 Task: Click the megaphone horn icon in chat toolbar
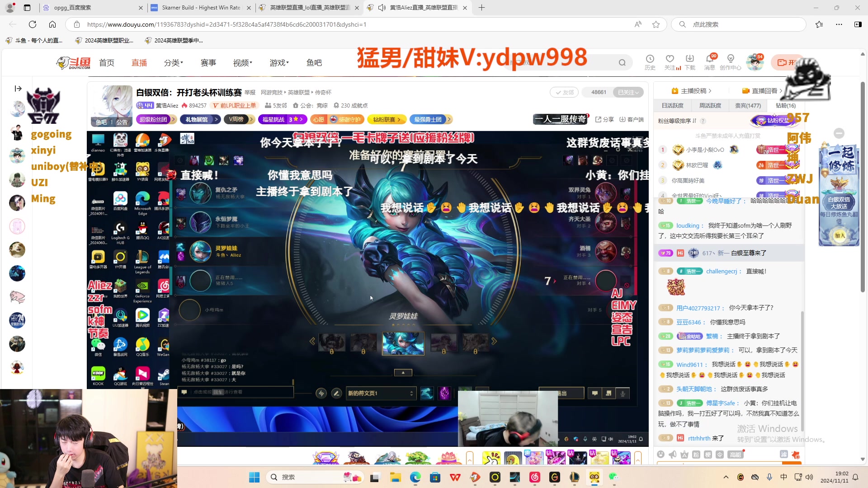coord(673,455)
